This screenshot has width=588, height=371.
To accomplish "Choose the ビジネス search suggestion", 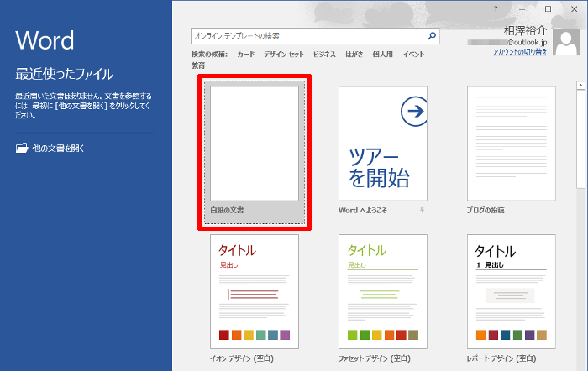I will tap(324, 55).
